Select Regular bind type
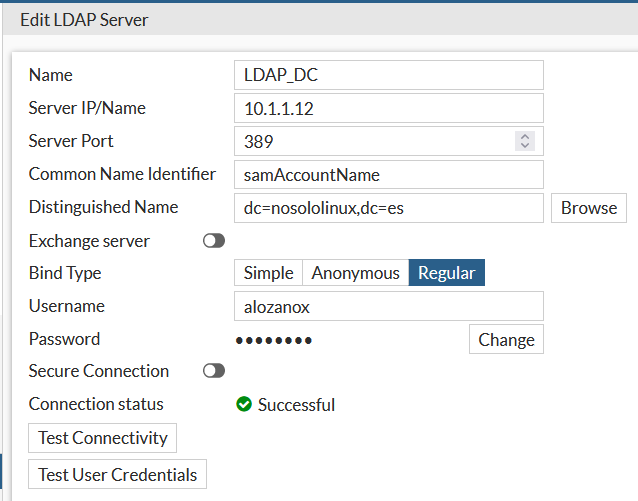 pyautogui.click(x=446, y=273)
